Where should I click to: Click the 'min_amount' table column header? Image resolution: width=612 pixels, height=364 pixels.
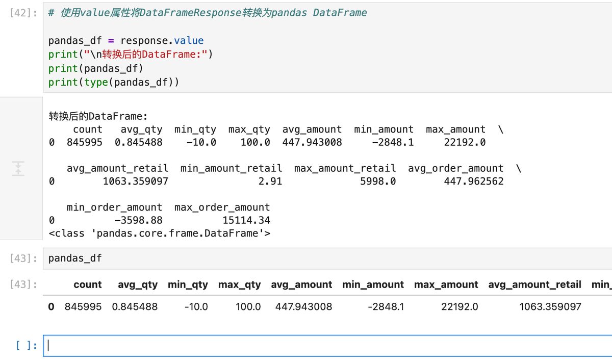pos(373,284)
